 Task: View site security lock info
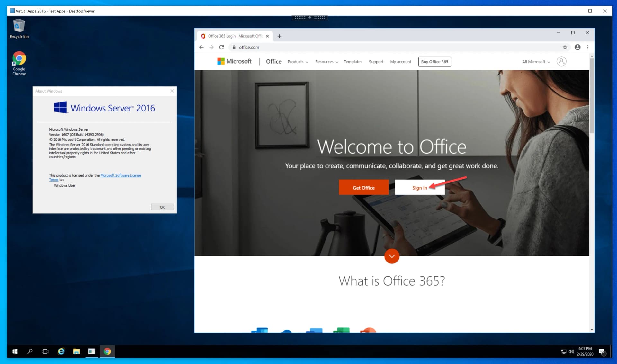(x=234, y=47)
